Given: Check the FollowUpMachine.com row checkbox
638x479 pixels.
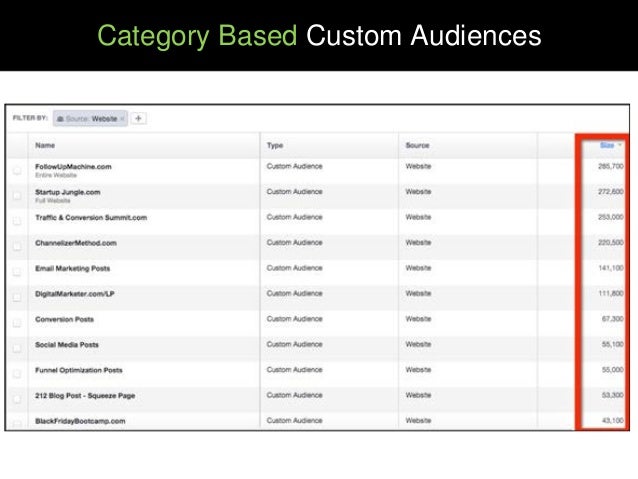Looking at the screenshot, I should click(17, 170).
